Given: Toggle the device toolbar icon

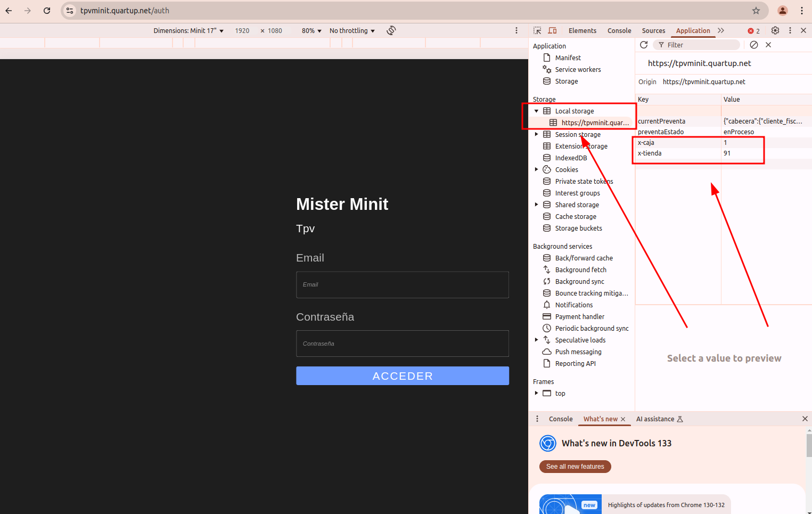Looking at the screenshot, I should [x=552, y=31].
